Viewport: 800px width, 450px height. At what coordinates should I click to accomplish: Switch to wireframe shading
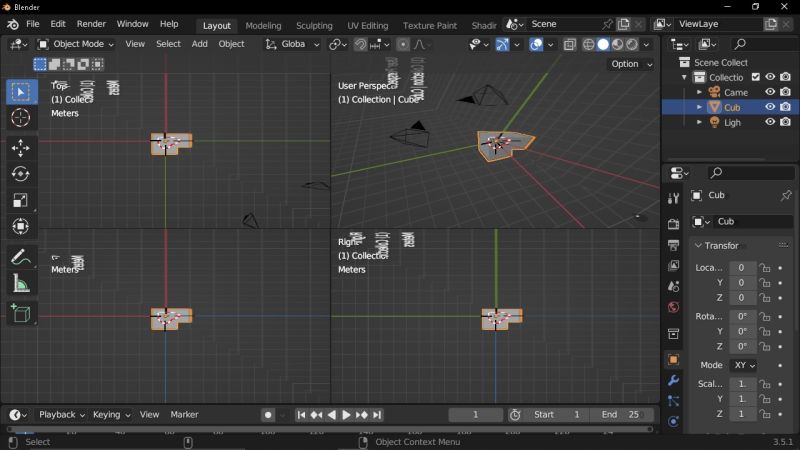tap(588, 44)
